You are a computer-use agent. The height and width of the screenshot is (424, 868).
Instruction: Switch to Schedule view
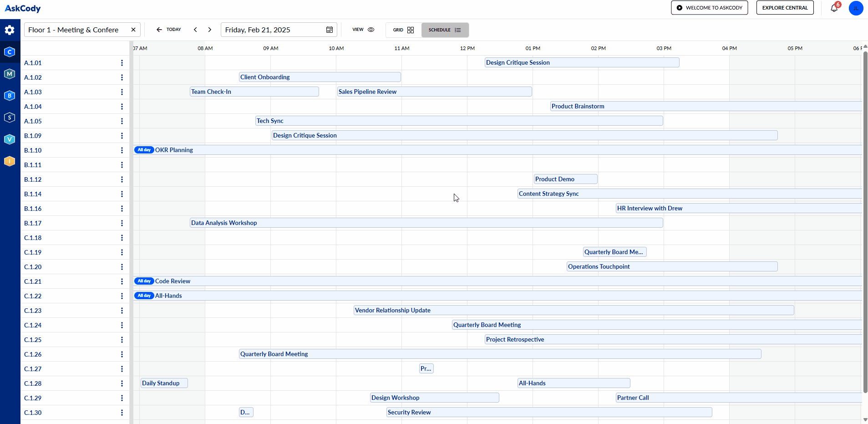[445, 30]
